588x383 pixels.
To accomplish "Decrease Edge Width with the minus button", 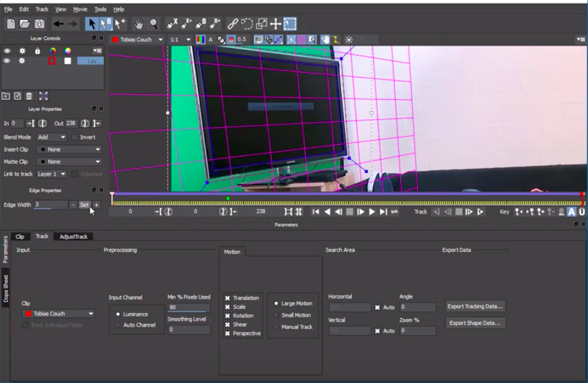I will (x=73, y=205).
